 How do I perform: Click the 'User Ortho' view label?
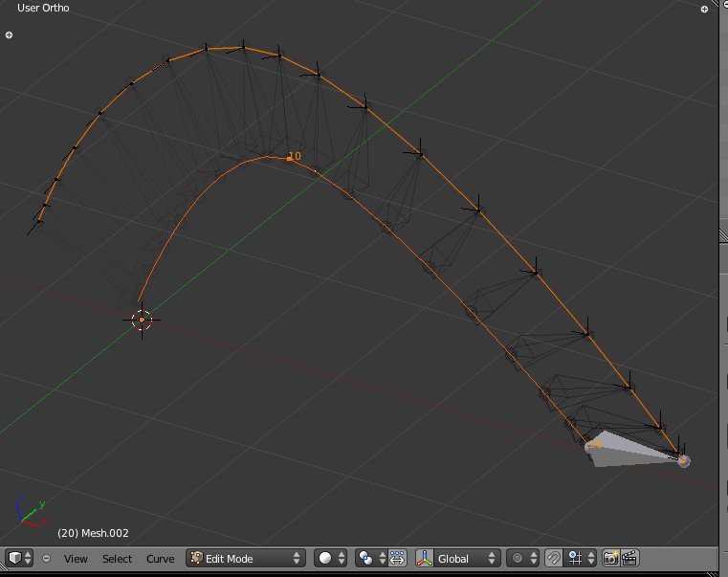coord(43,8)
